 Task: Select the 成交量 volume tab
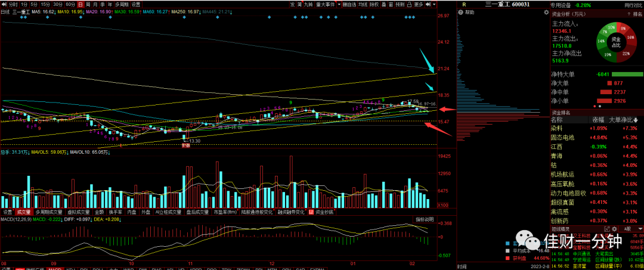pyautogui.click(x=24, y=213)
